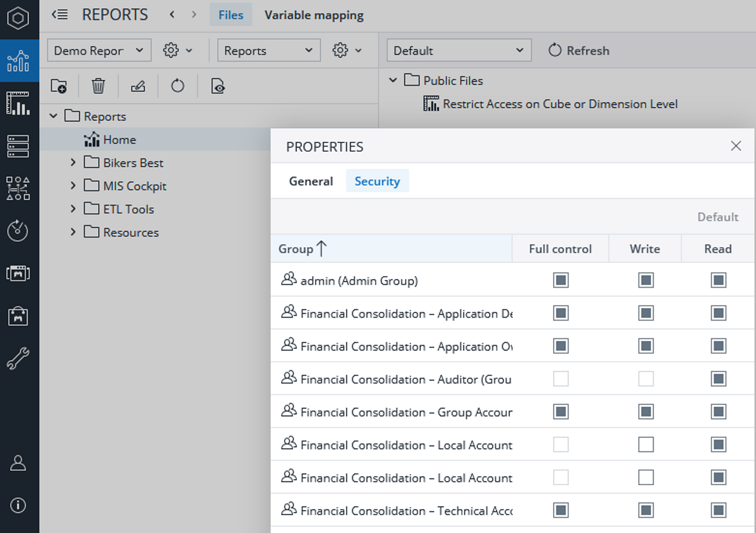Switch to the Variable mapping tab
The width and height of the screenshot is (756, 533).
pyautogui.click(x=314, y=15)
